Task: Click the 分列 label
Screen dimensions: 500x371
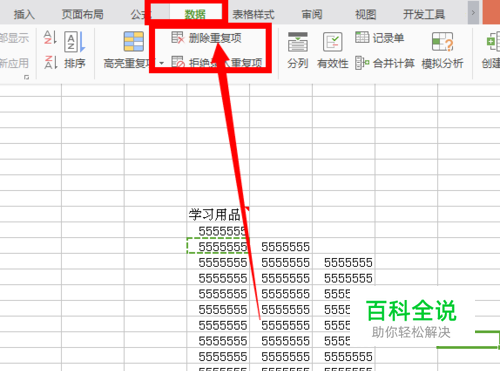Action: click(298, 63)
